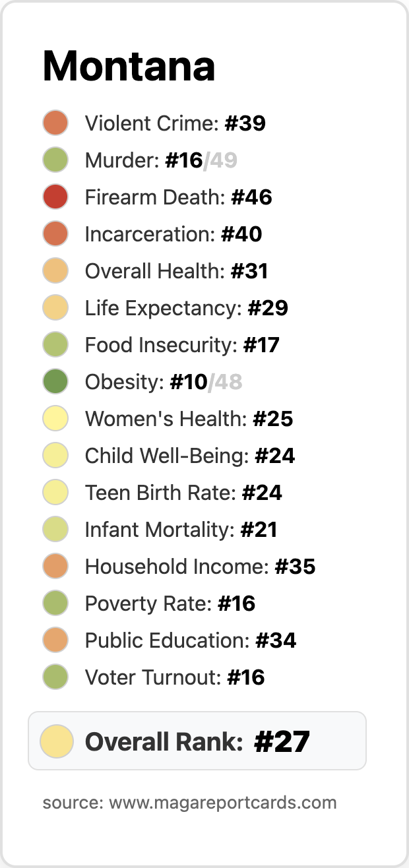Click the Overall Rank yellow circle

(x=57, y=741)
